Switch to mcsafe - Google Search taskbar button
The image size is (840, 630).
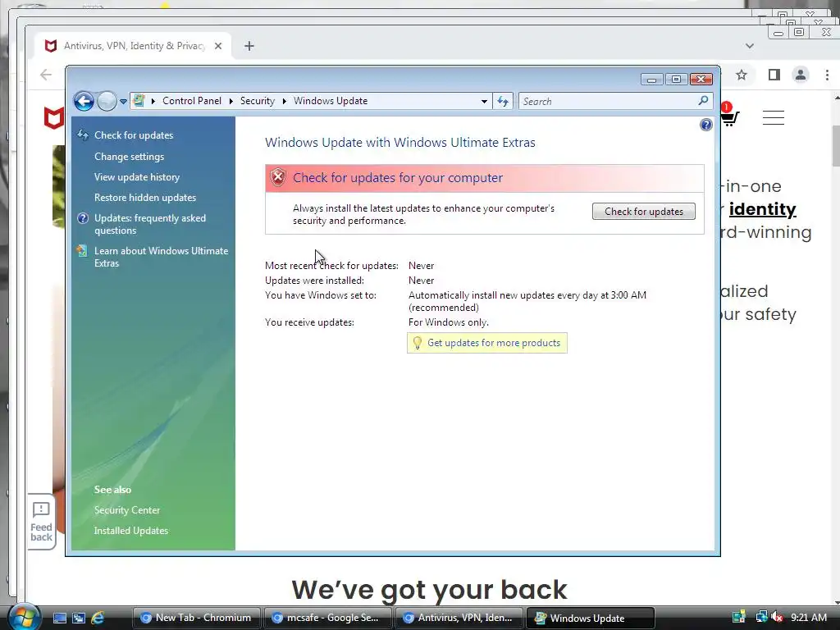pos(328,618)
